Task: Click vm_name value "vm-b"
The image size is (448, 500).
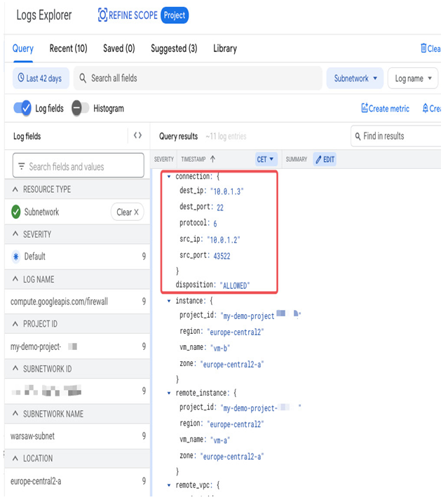Action: (x=220, y=348)
